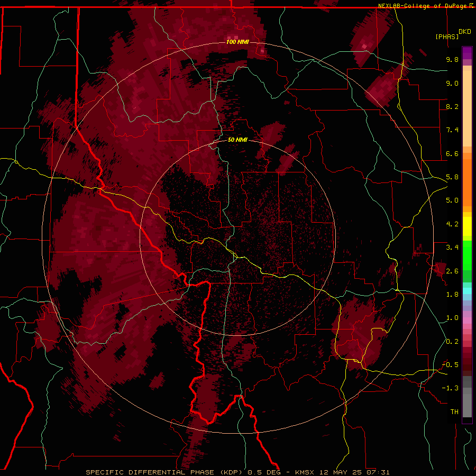
Task: Click the TH threshold label in legend
Action: click(x=454, y=412)
